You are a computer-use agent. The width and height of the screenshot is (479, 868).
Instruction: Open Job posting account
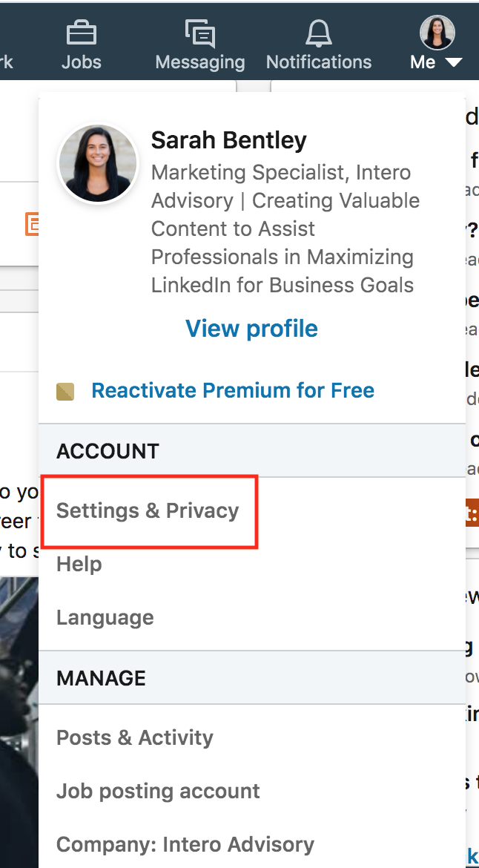[x=158, y=791]
